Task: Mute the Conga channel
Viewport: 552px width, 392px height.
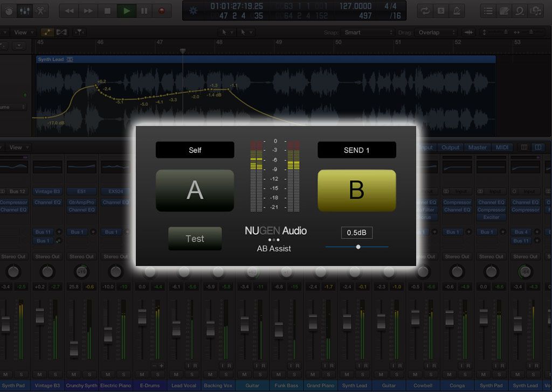Action: (449, 375)
